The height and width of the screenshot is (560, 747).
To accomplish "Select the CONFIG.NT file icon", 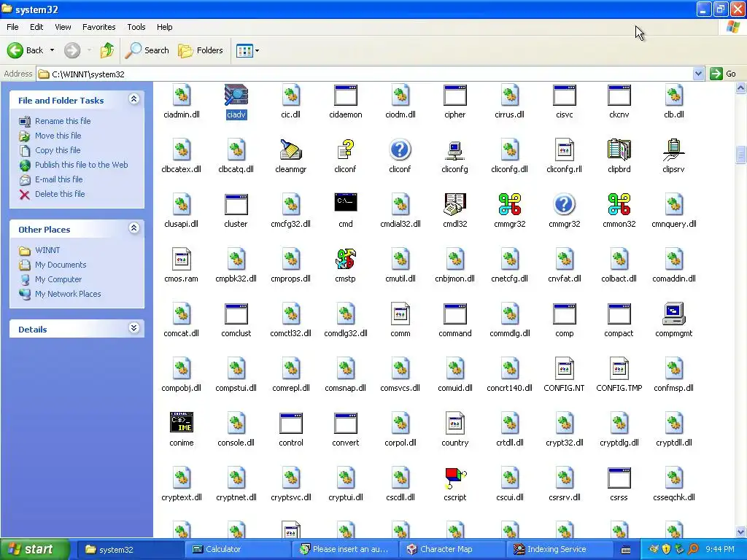I will coord(564,368).
